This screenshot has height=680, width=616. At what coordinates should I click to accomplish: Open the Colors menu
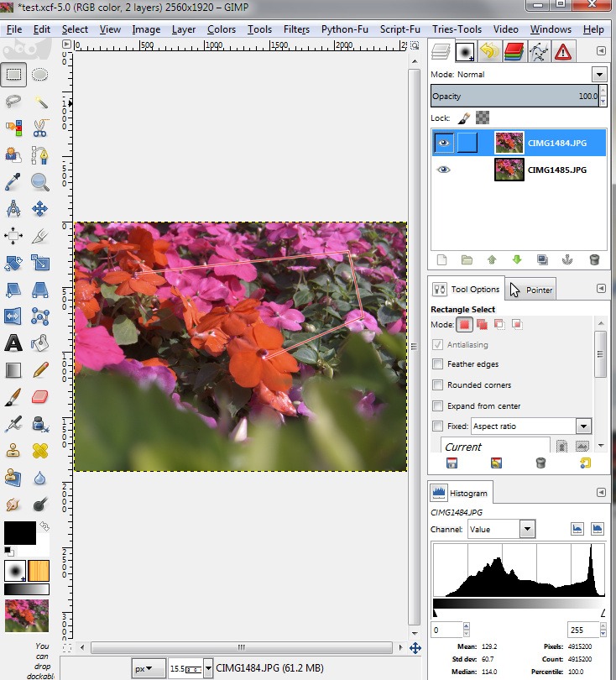(221, 29)
